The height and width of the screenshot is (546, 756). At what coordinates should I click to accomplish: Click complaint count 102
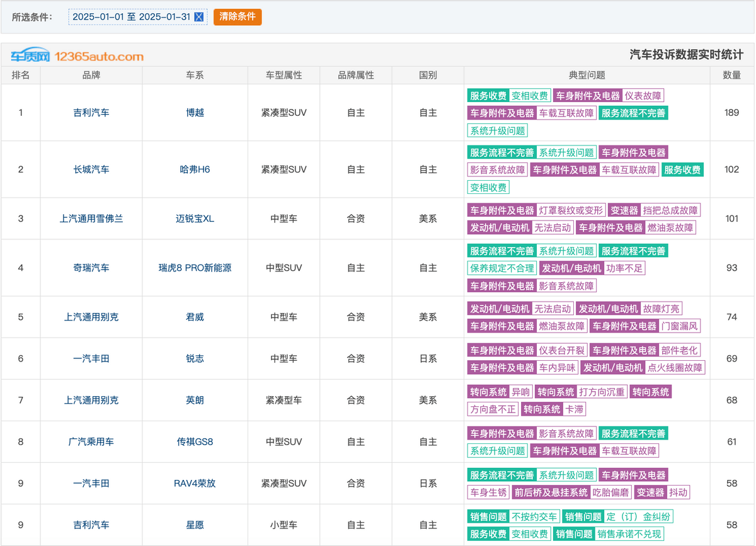point(731,169)
